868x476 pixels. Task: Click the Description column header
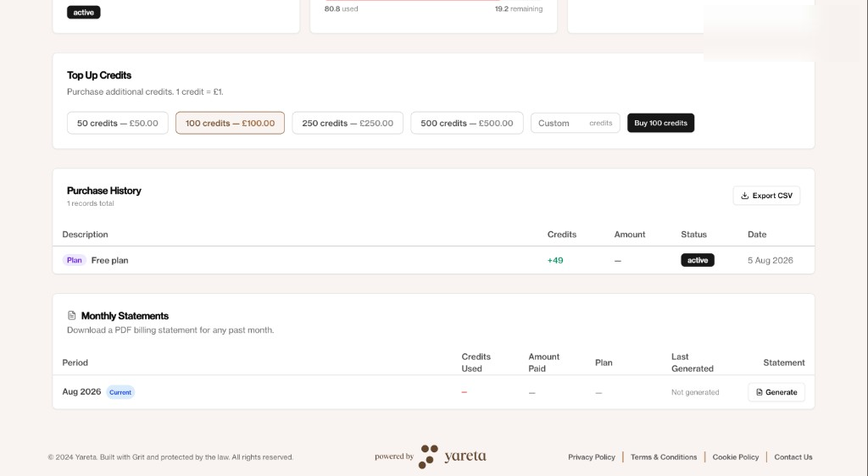85,235
